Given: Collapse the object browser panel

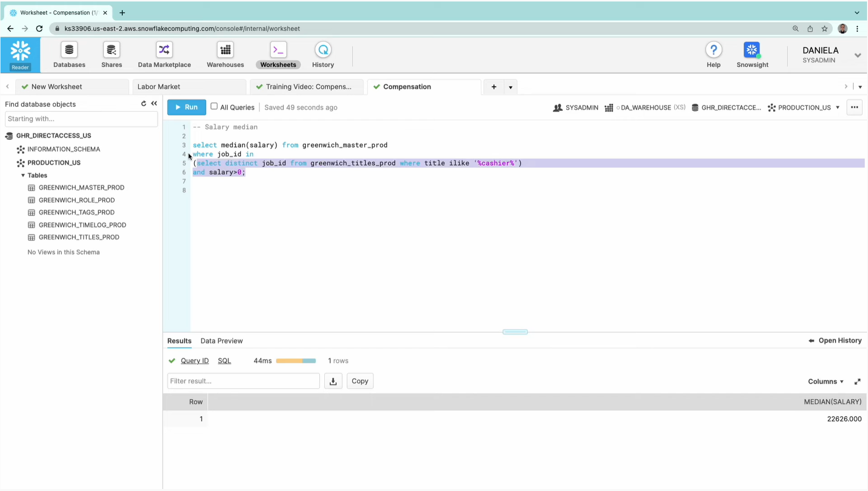Looking at the screenshot, I should tap(154, 104).
